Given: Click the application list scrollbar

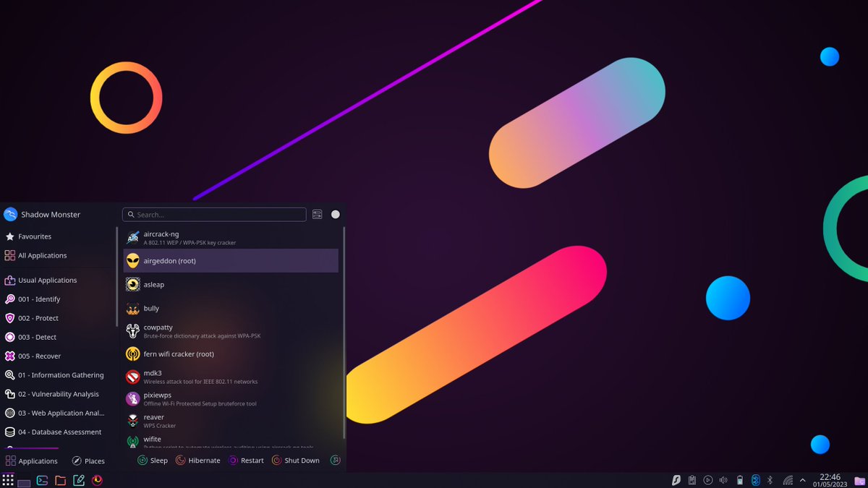Looking at the screenshot, I should click(344, 333).
